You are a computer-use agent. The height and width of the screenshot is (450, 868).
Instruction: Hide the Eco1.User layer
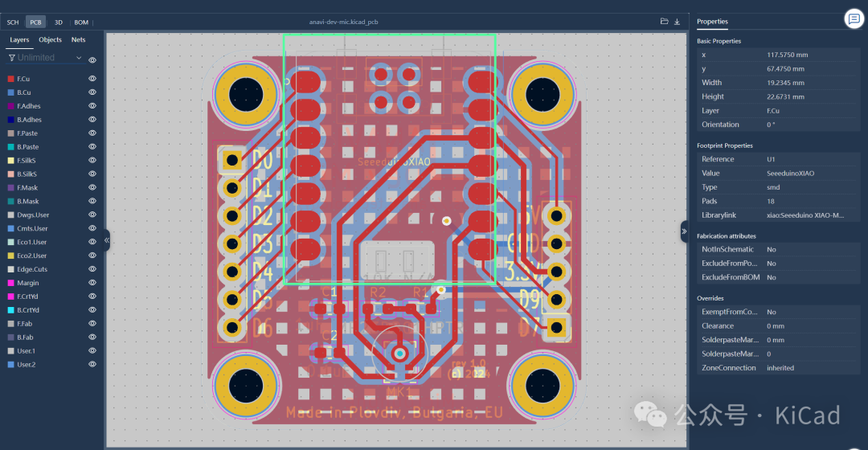click(92, 242)
